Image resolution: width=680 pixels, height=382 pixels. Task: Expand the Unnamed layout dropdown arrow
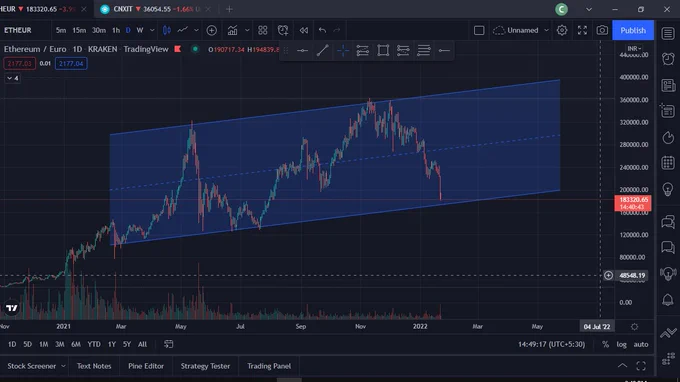pyautogui.click(x=546, y=30)
